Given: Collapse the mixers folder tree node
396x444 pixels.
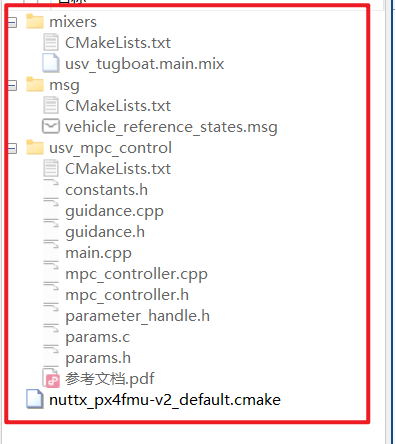Looking at the screenshot, I should pos(12,23).
